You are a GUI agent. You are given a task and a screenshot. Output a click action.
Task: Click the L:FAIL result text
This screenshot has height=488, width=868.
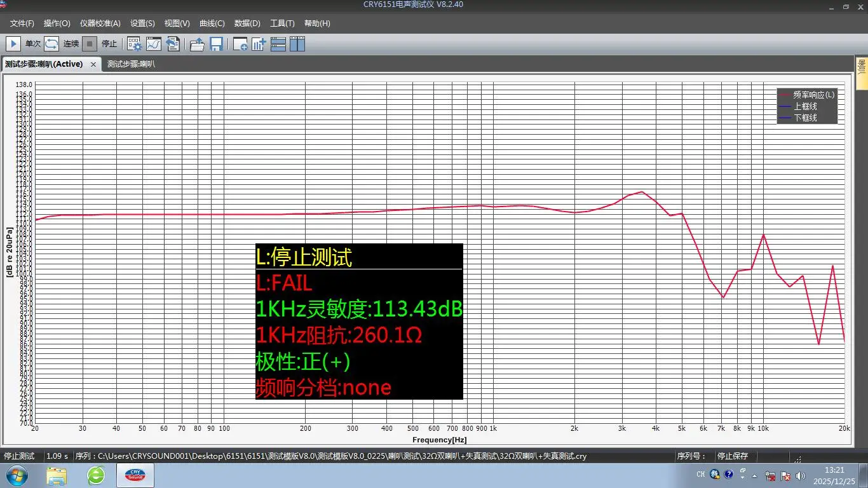tap(284, 283)
